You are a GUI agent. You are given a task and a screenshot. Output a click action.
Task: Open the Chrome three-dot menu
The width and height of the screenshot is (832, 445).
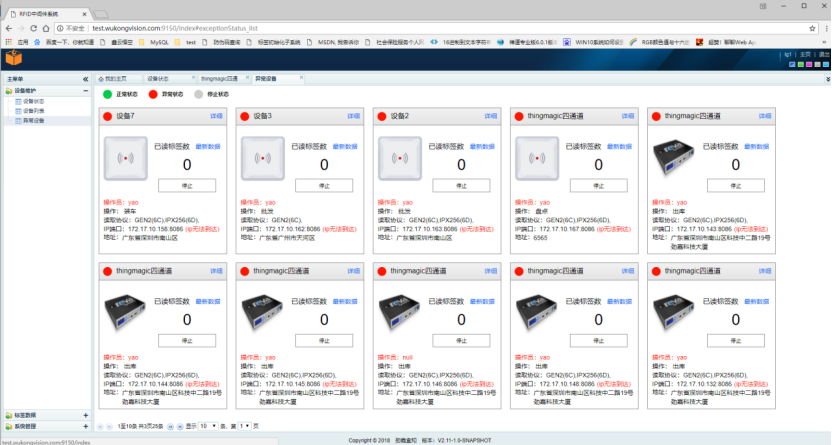tap(826, 29)
